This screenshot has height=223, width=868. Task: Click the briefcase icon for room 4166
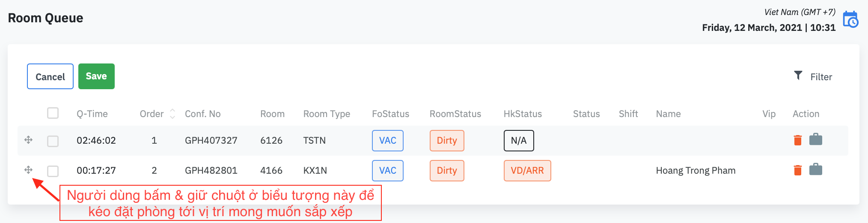click(x=815, y=170)
